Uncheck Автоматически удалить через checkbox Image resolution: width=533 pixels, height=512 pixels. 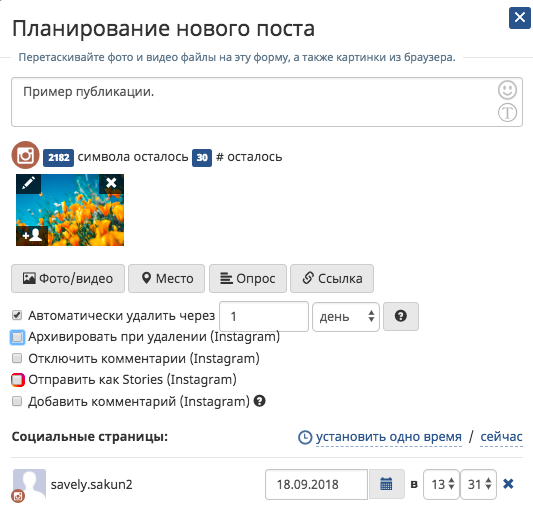click(17, 315)
